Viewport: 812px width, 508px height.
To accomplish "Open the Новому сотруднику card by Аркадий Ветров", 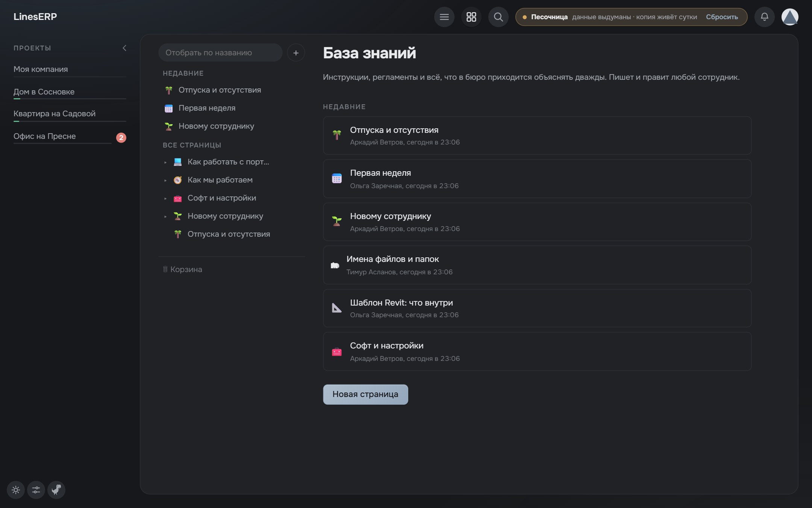I will [x=537, y=222].
